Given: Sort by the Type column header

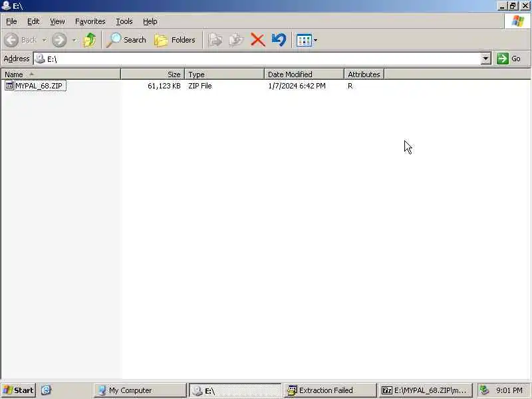Looking at the screenshot, I should 225,74.
